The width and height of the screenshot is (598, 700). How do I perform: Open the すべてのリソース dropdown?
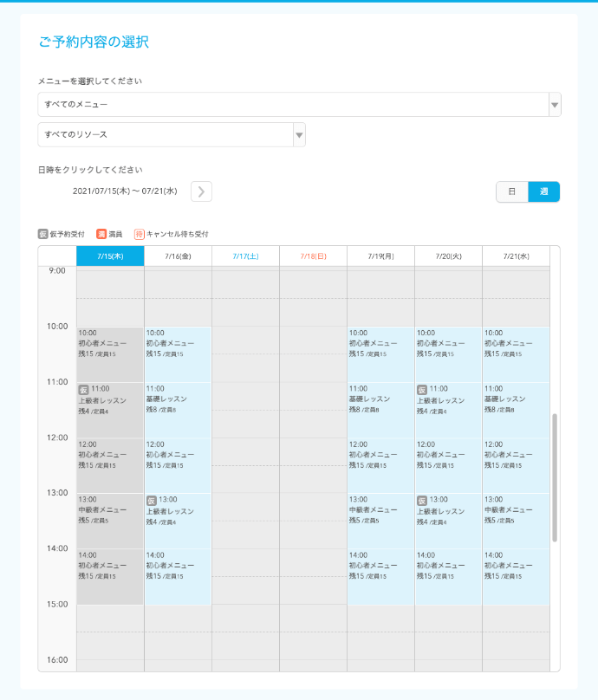[172, 135]
